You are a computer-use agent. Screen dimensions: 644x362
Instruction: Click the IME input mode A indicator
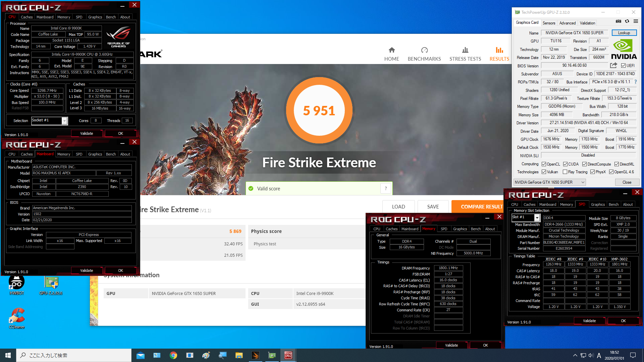[x=599, y=355]
